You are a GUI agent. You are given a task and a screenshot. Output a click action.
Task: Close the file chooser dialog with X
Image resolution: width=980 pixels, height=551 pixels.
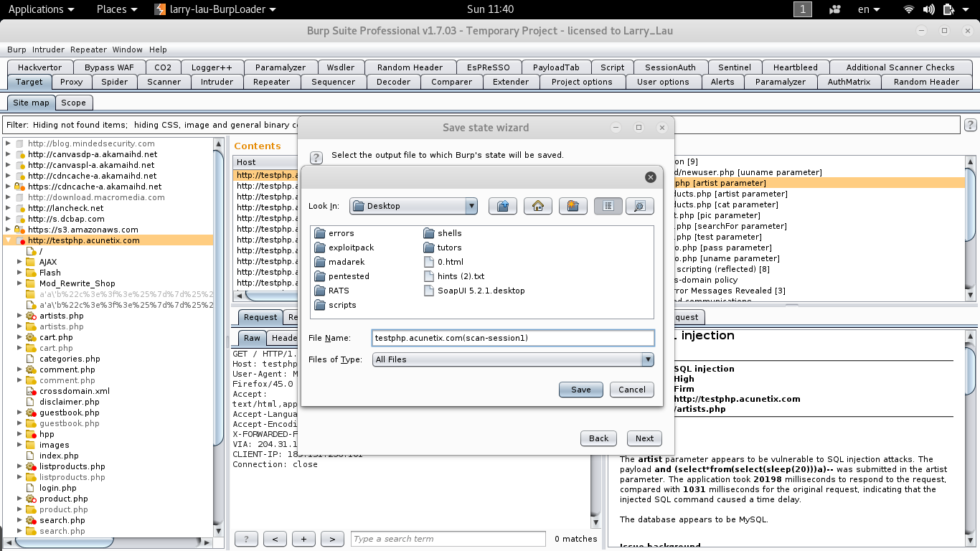pyautogui.click(x=650, y=177)
